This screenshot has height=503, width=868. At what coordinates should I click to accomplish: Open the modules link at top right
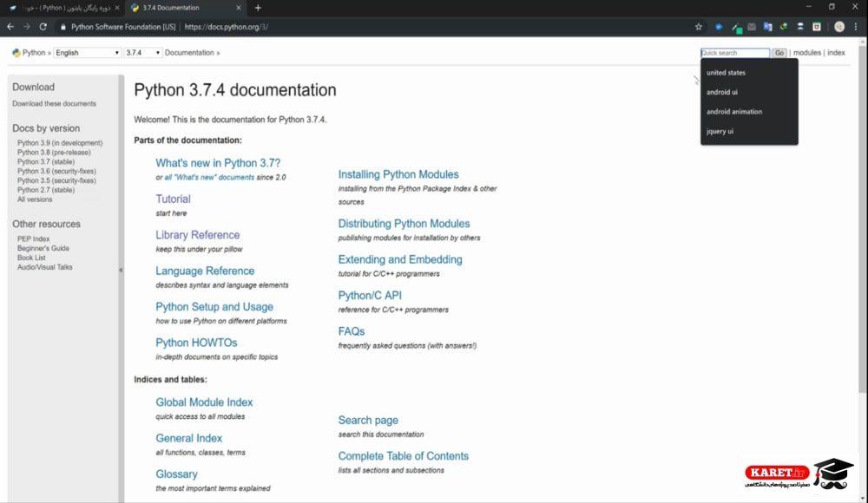click(807, 53)
